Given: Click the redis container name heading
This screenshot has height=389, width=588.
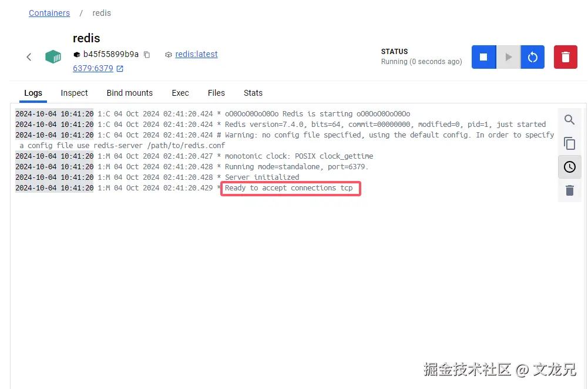Looking at the screenshot, I should tap(86, 38).
